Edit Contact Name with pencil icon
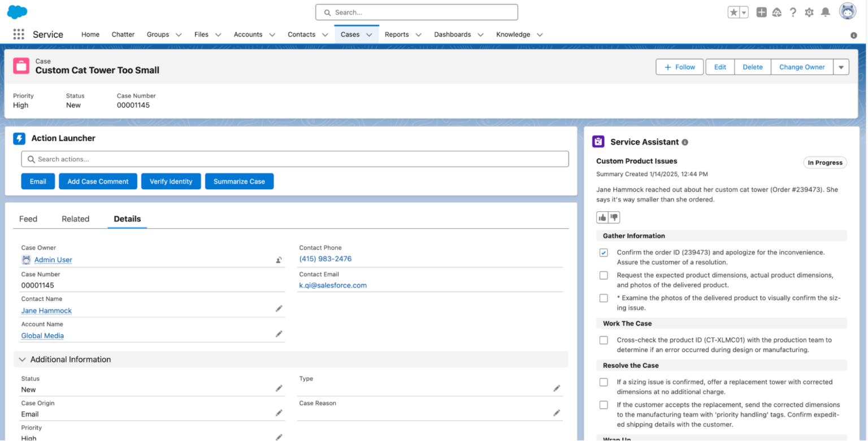 click(279, 308)
